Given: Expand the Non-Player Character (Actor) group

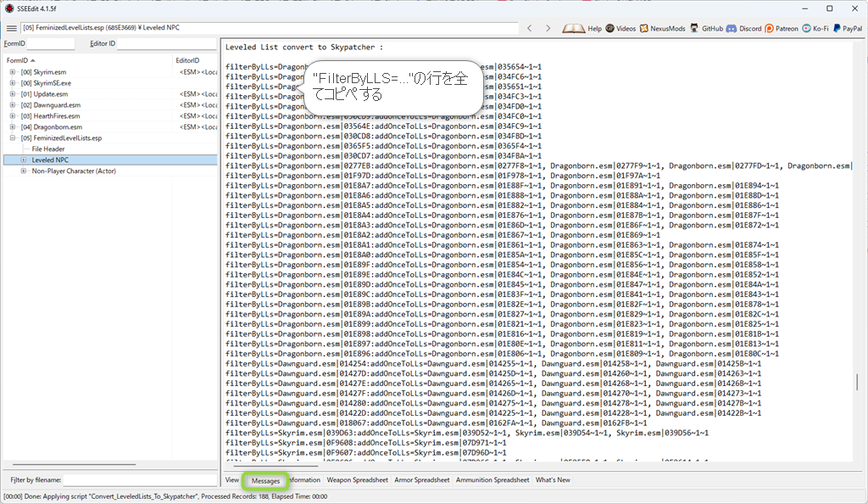Looking at the screenshot, I should point(24,171).
